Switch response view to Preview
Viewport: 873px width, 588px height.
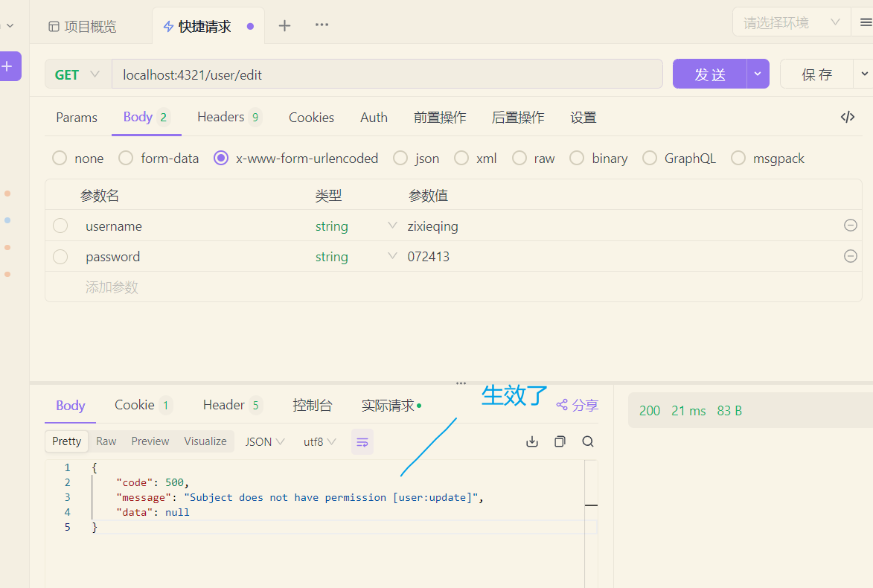150,441
